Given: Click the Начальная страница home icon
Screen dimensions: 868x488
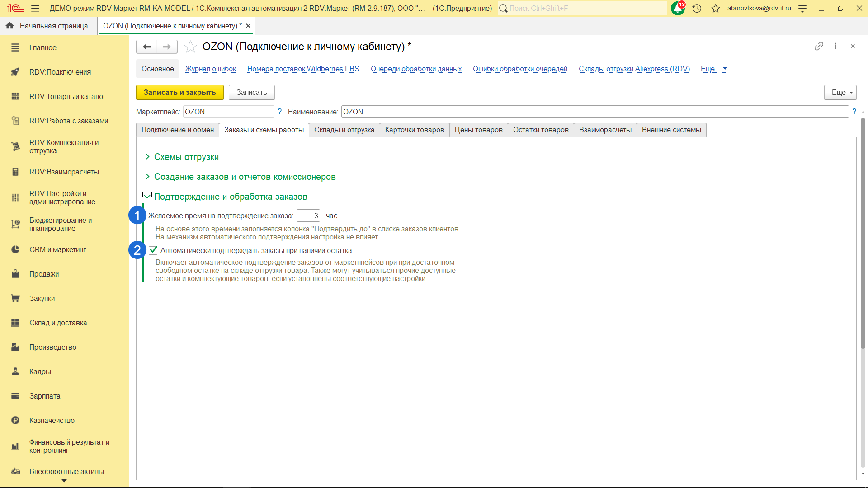Looking at the screenshot, I should [9, 26].
